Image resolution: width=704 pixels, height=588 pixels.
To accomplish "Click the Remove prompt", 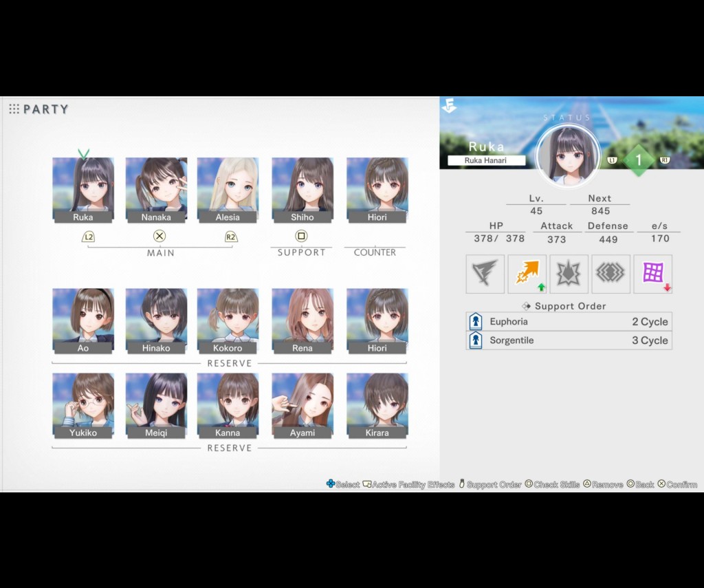I will [603, 484].
